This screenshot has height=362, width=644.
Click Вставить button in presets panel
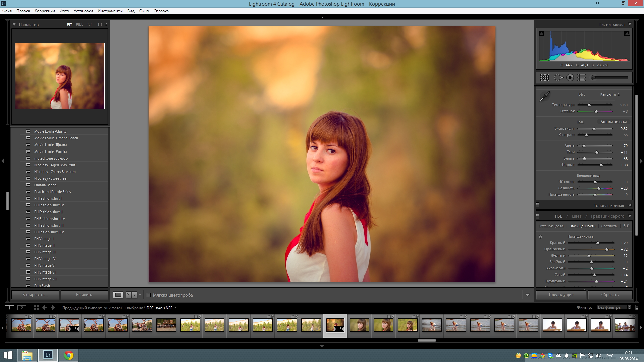tap(83, 294)
